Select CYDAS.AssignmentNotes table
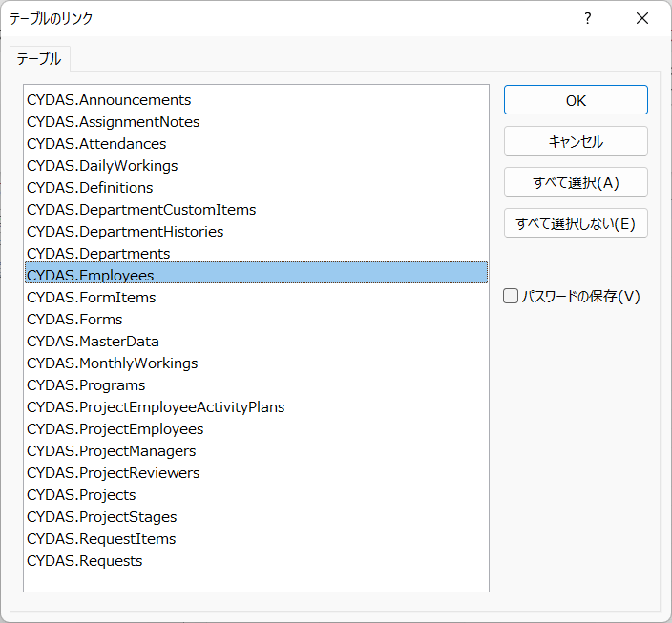 coord(114,122)
